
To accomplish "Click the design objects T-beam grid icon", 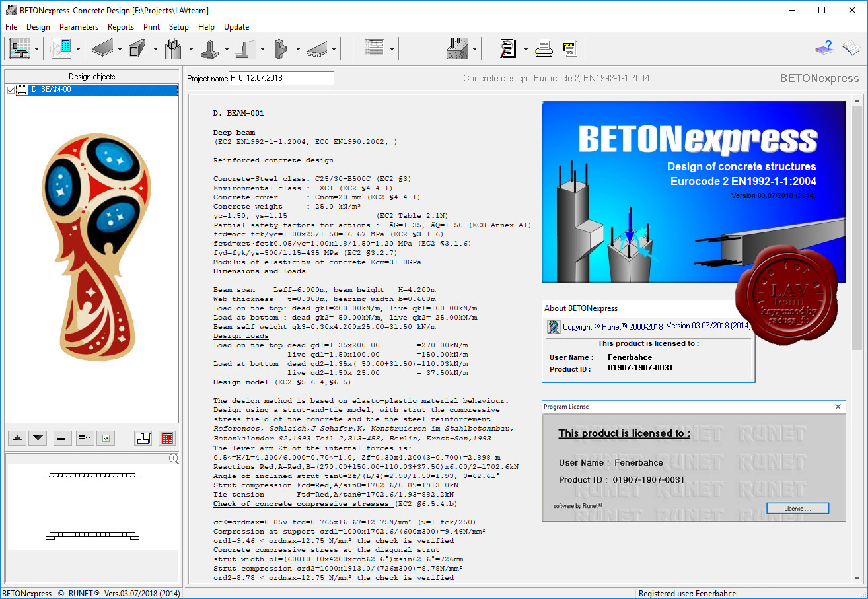I will click(x=19, y=48).
